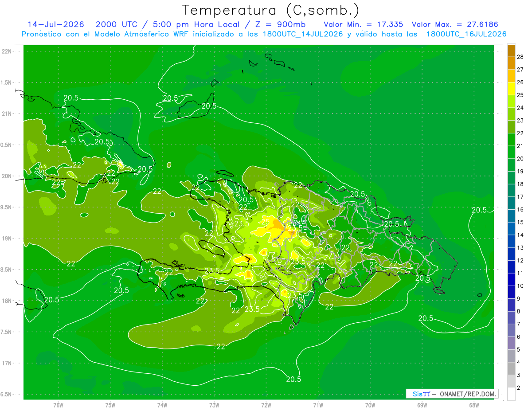The width and height of the screenshot is (532, 411).
Task: Click the '22N' latitude axis label
Action: point(7,51)
